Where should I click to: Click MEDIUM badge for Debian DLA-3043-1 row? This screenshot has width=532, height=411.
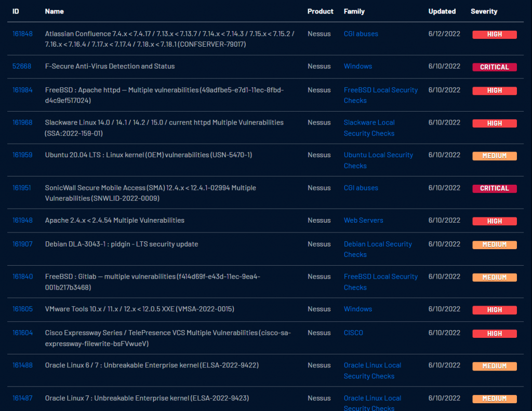click(x=495, y=244)
